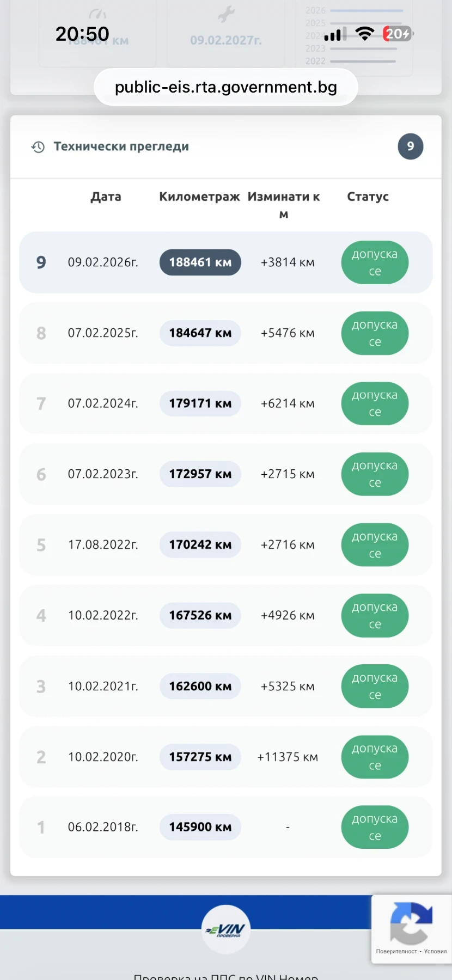Tap the battery indicator in the status bar

[398, 34]
